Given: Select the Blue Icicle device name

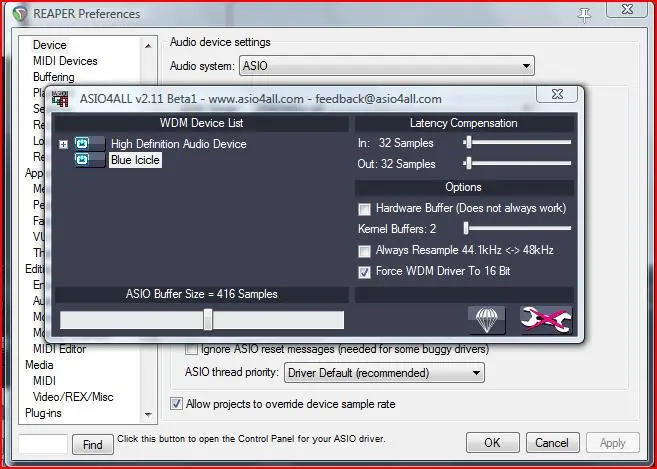Looking at the screenshot, I should click(135, 160).
